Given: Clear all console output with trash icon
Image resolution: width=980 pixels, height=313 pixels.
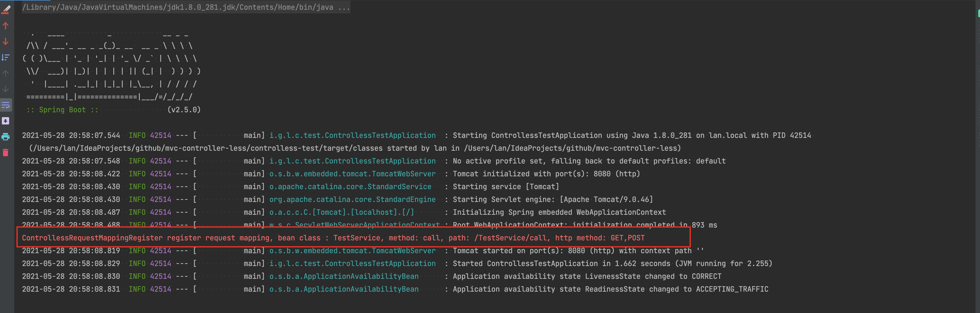Looking at the screenshot, I should pyautogui.click(x=6, y=153).
